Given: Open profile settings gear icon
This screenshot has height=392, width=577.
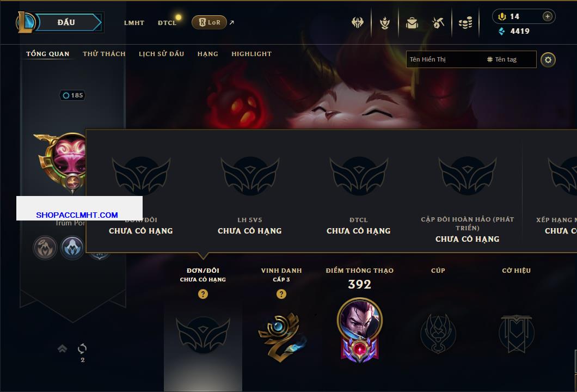Looking at the screenshot, I should [548, 60].
